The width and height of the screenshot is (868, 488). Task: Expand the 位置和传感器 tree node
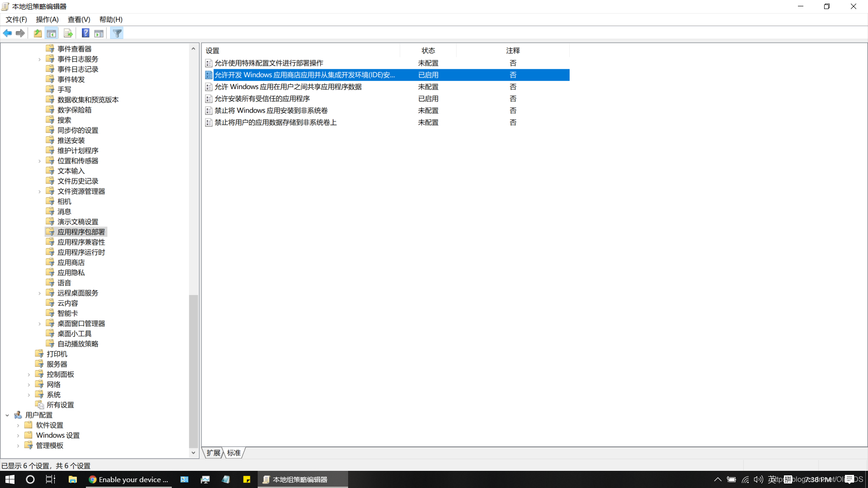click(x=39, y=161)
